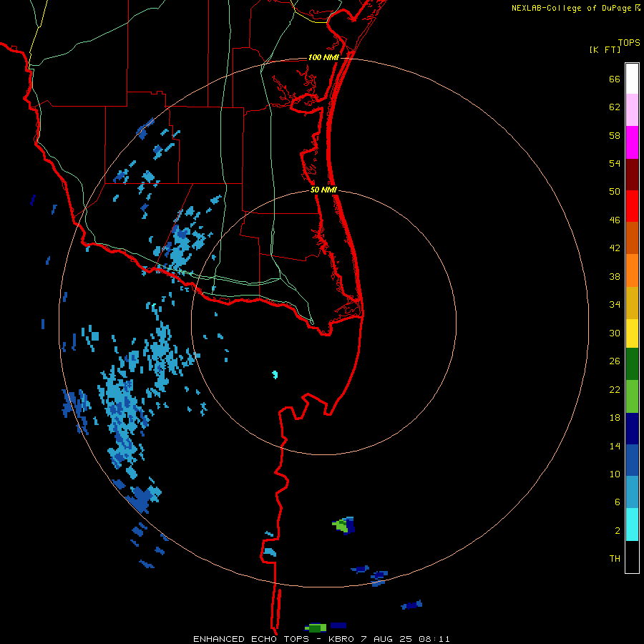
Task: Click the legend value 2
Action: point(617,531)
